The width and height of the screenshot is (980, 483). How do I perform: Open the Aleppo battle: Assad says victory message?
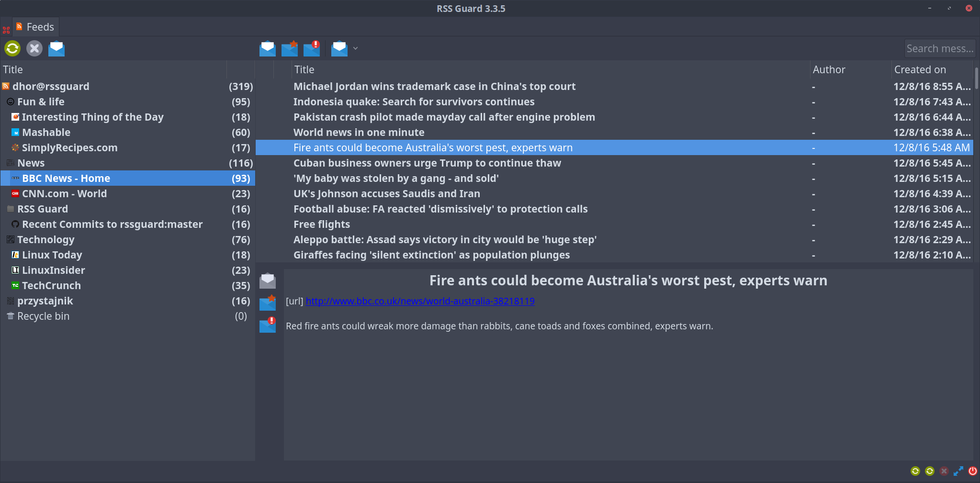[x=614, y=239]
